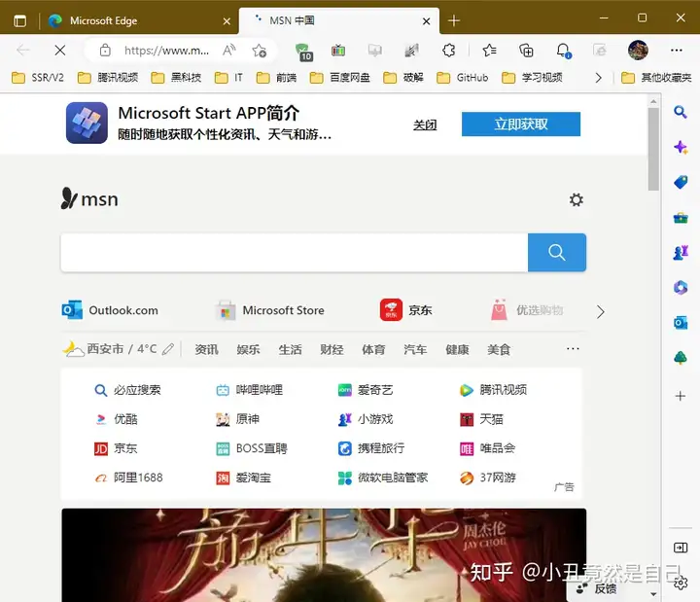Open the 资讯 news category

point(207,349)
